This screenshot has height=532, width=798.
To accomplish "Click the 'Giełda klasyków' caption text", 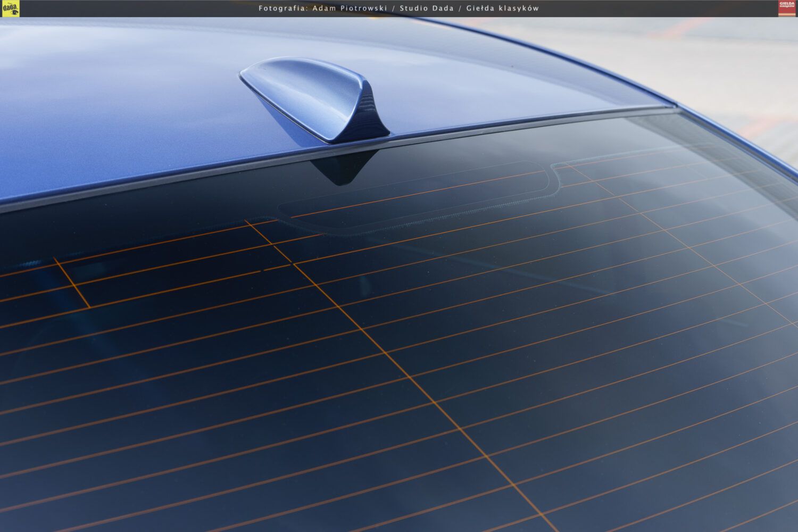I will click(503, 8).
